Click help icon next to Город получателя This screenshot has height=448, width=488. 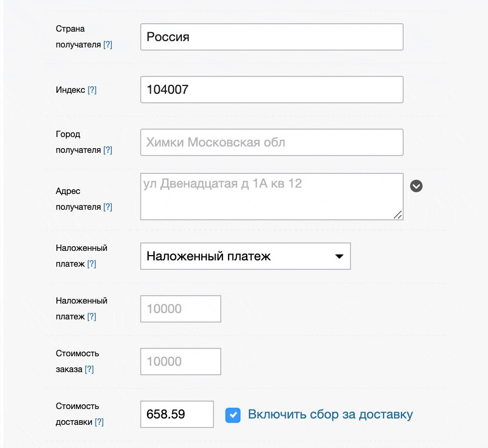click(108, 150)
